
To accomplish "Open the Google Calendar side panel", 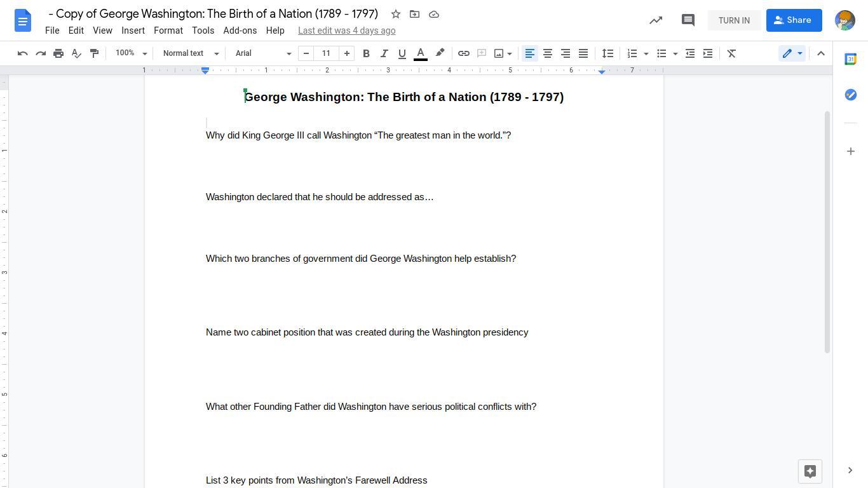I will coord(850,59).
